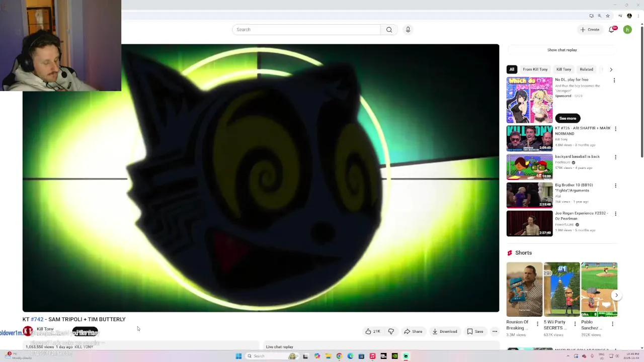Image resolution: width=644 pixels, height=362 pixels.
Task: Open the Kill Tony channel avatar
Action: click(28, 331)
